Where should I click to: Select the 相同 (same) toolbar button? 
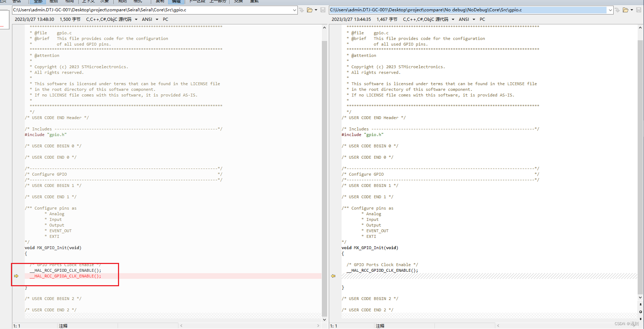coord(70,1)
